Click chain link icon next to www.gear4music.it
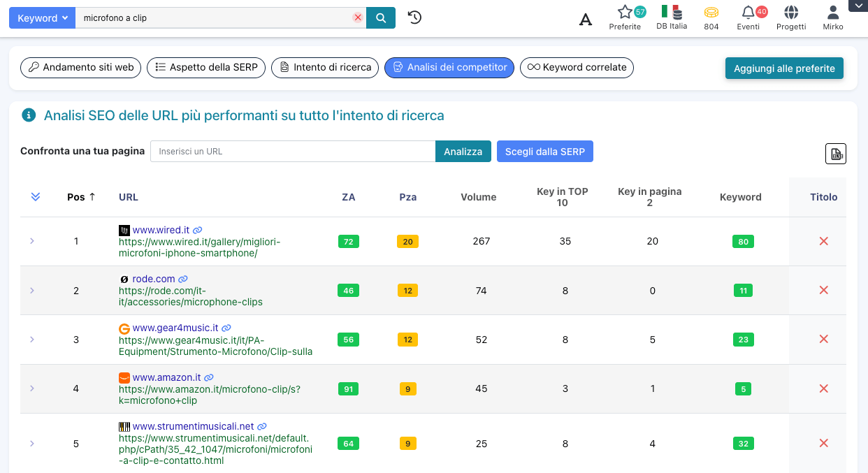This screenshot has width=868, height=473. (x=226, y=328)
